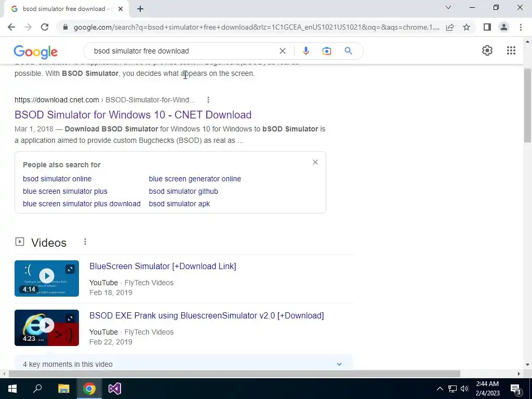Close the bsod simulator search tab

(x=121, y=9)
